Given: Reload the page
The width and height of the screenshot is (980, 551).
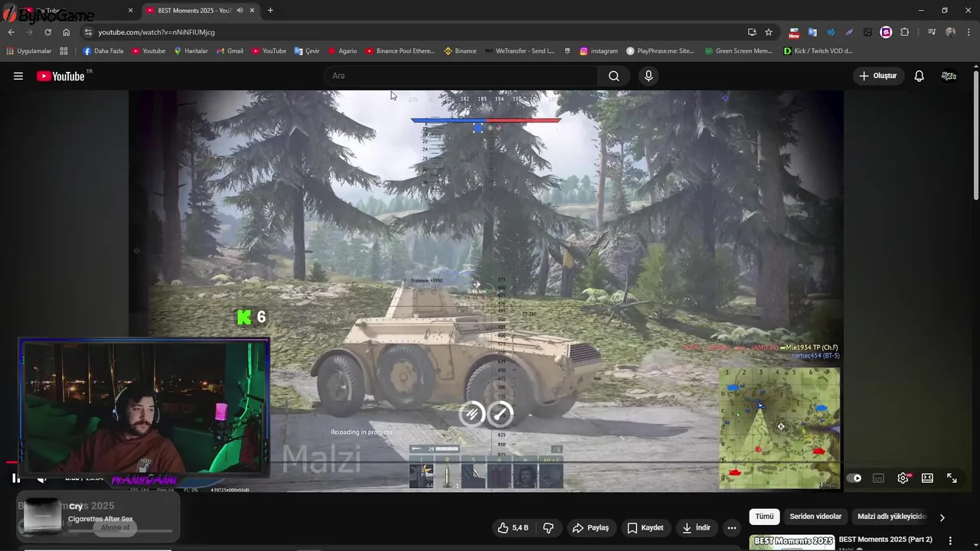Looking at the screenshot, I should click(47, 32).
